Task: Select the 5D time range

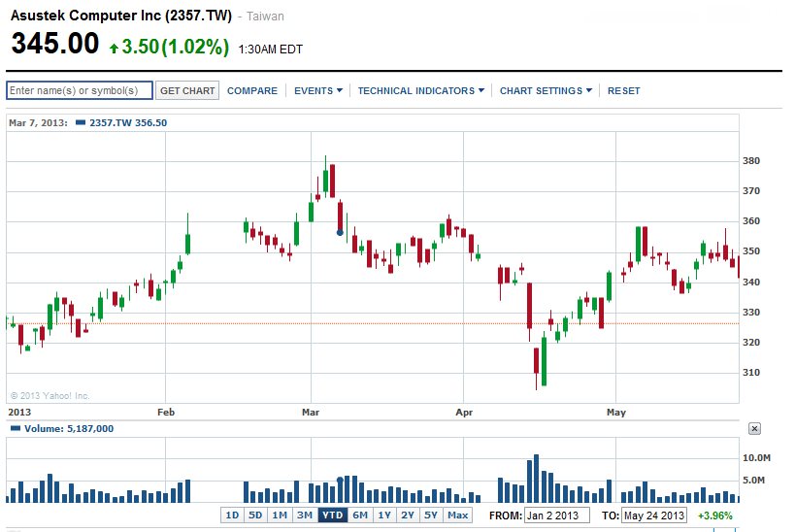Action: pos(255,515)
